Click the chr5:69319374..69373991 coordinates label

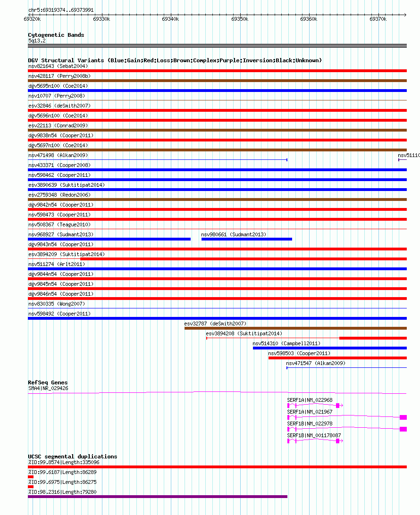[61, 10]
